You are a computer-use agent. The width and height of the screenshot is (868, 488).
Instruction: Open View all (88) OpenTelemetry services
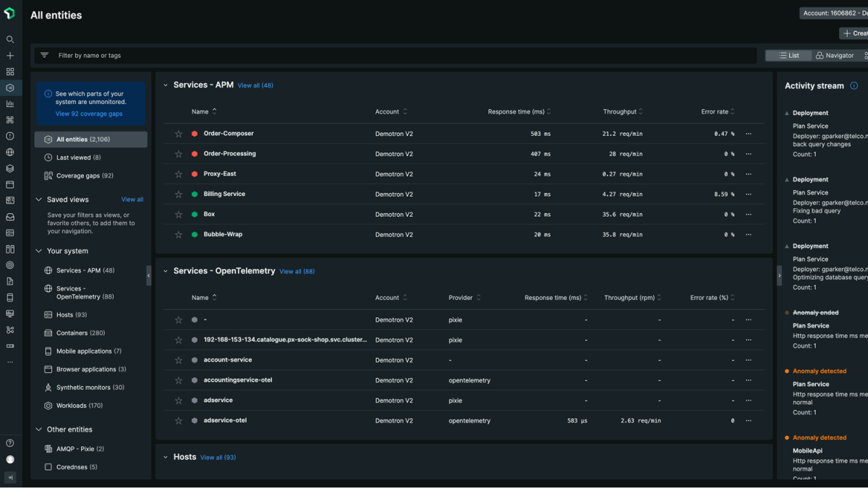(297, 272)
